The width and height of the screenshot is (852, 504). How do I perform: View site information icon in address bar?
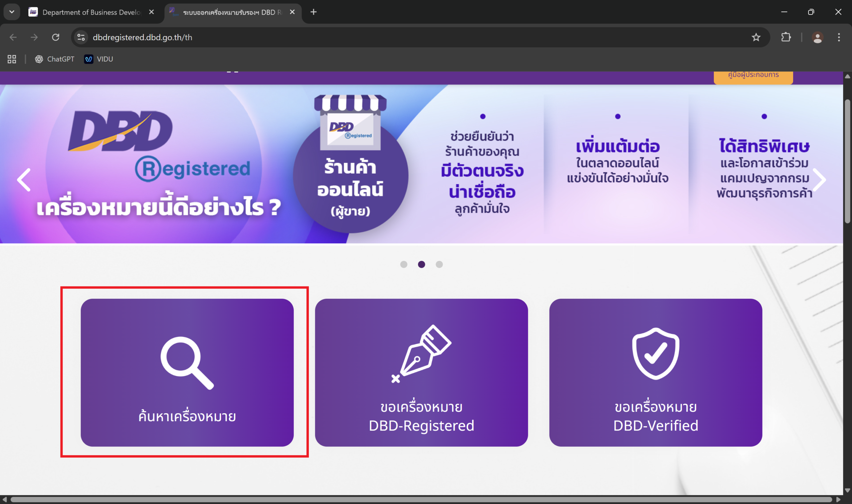81,37
